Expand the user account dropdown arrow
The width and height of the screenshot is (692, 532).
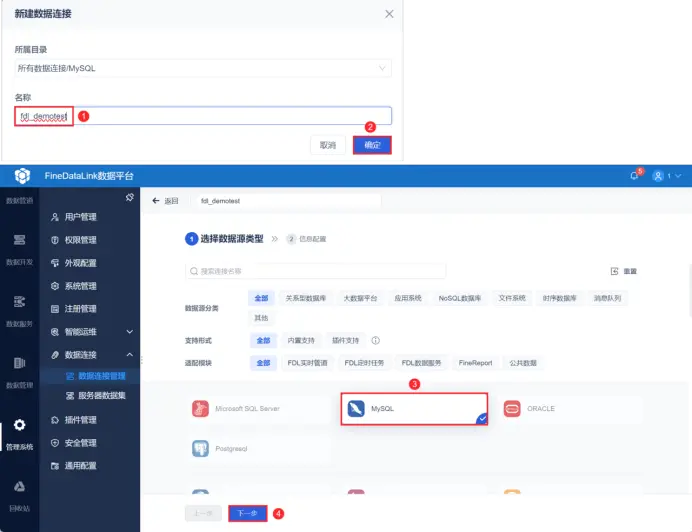[x=678, y=176]
